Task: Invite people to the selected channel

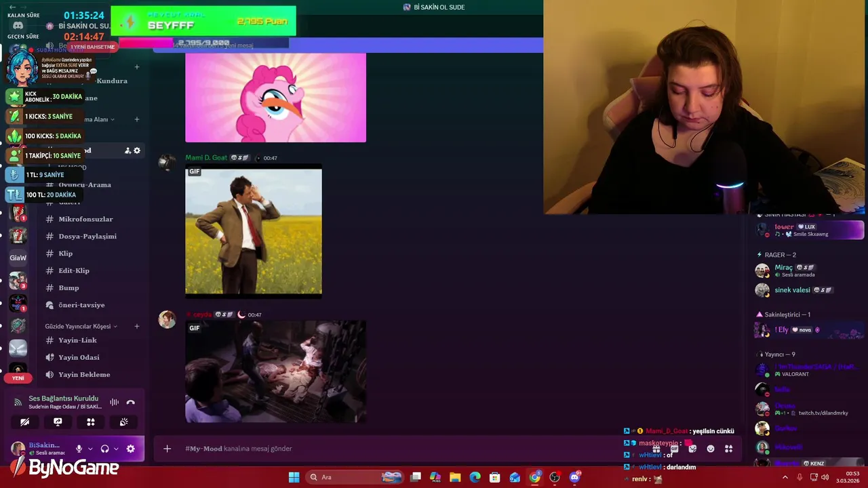Action: pos(127,150)
